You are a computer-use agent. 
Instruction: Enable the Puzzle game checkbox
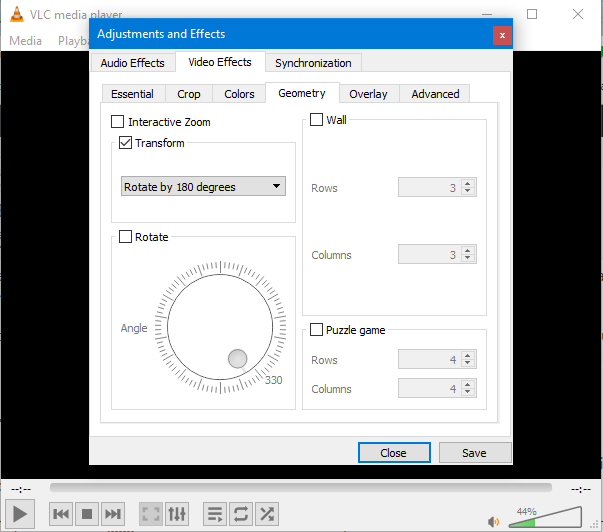[316, 330]
